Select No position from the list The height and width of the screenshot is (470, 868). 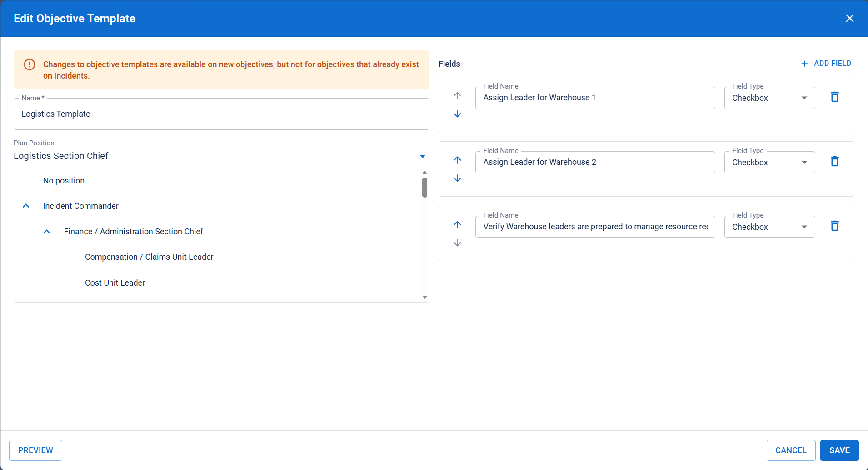pos(64,181)
